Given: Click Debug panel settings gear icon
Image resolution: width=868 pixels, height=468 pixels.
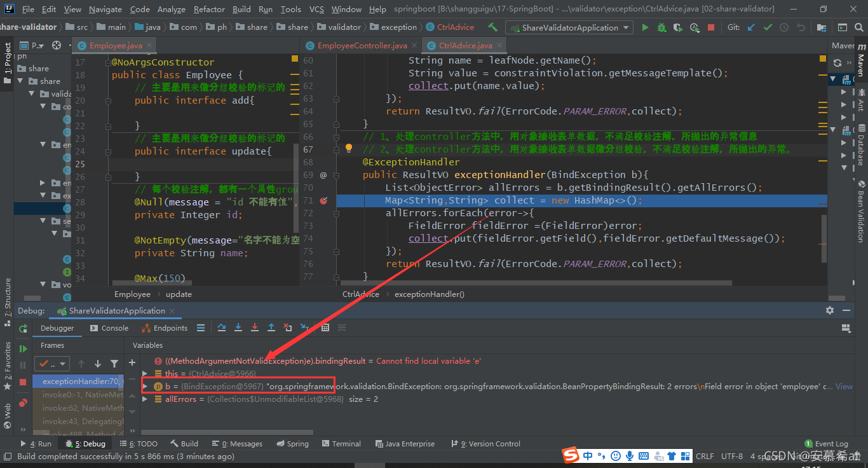Looking at the screenshot, I should click(830, 310).
